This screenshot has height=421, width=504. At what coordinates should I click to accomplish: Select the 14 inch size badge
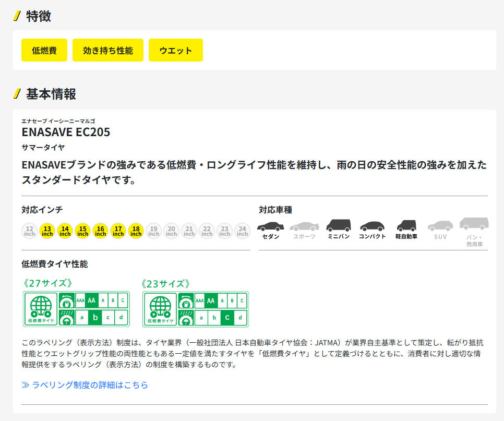coord(65,231)
